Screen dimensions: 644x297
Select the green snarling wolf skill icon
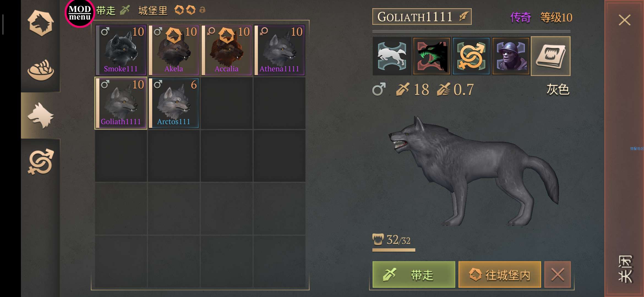pyautogui.click(x=432, y=56)
